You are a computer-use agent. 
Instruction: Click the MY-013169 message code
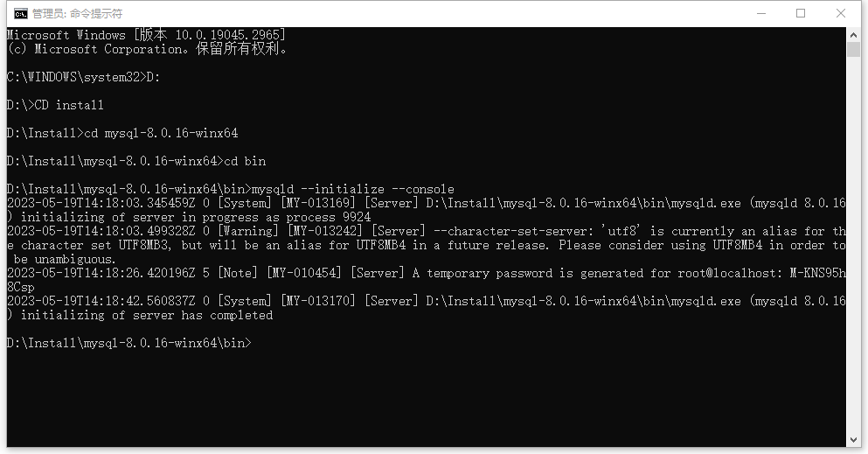(317, 203)
